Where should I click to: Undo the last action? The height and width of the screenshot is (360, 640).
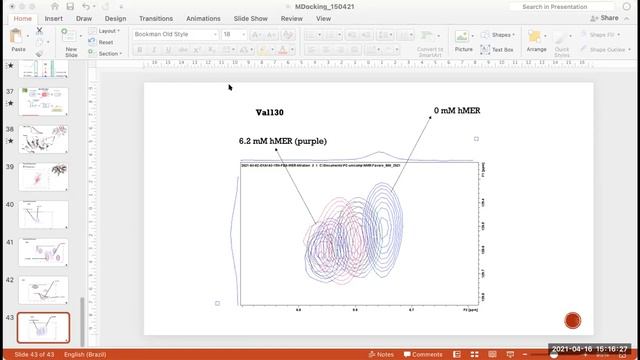click(x=86, y=7)
